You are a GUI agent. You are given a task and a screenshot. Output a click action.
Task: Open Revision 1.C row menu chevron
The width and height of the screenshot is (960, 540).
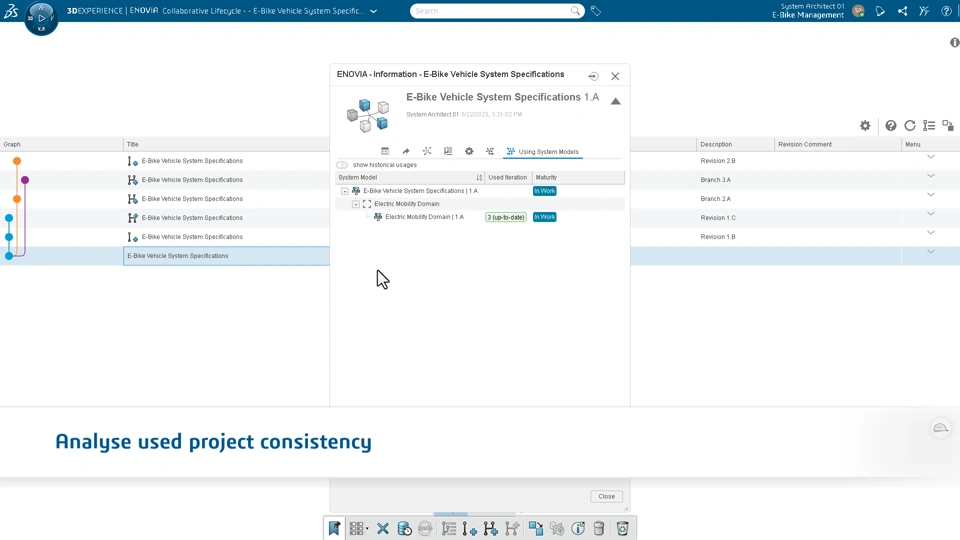931,214
